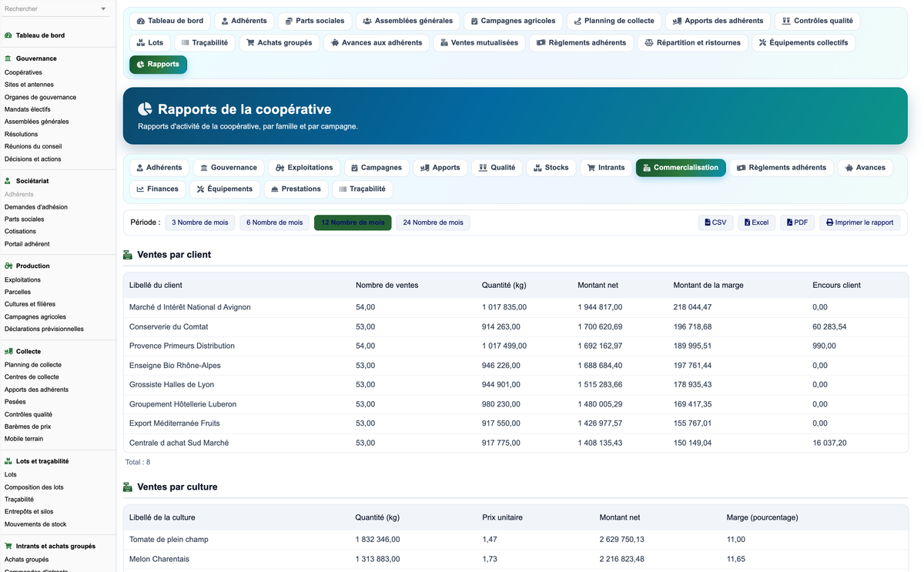Select the active Rapports tab
This screenshot has height=572, width=924.
pyautogui.click(x=158, y=65)
